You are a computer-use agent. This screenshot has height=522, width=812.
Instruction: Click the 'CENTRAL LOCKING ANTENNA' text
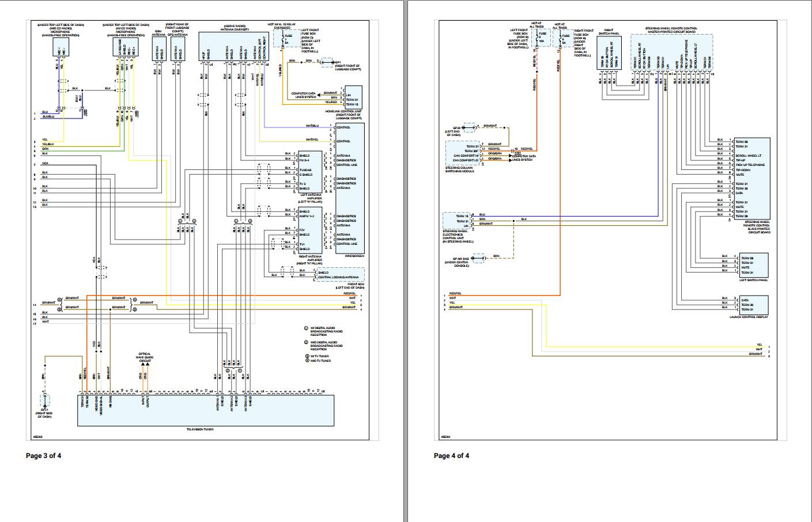click(338, 278)
